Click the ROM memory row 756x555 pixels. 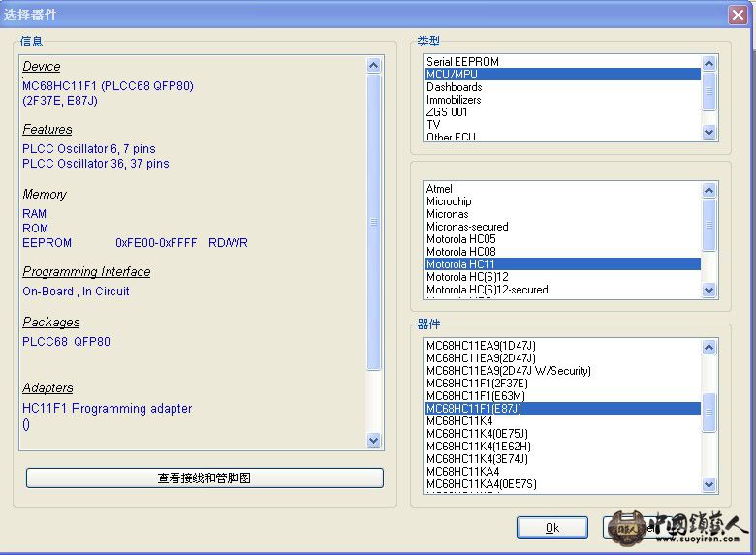[x=35, y=229]
